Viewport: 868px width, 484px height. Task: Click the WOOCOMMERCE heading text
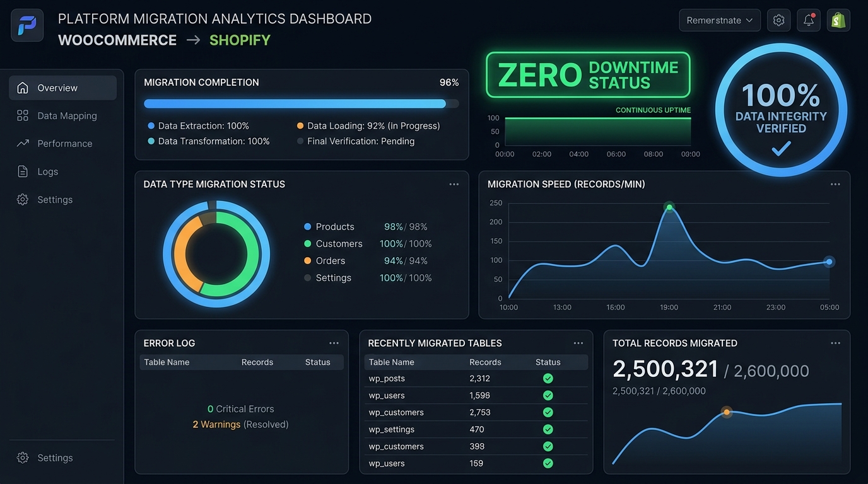click(117, 40)
